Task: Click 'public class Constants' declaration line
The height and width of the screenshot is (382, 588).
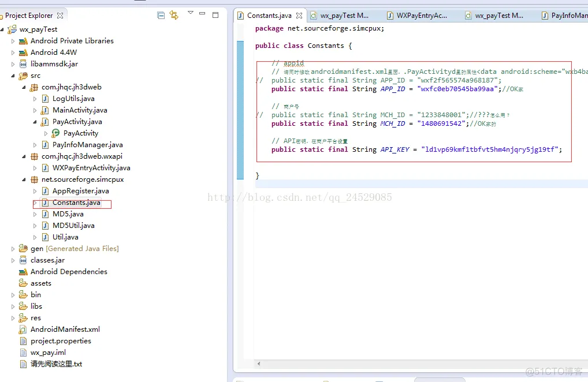Action: pyautogui.click(x=303, y=46)
